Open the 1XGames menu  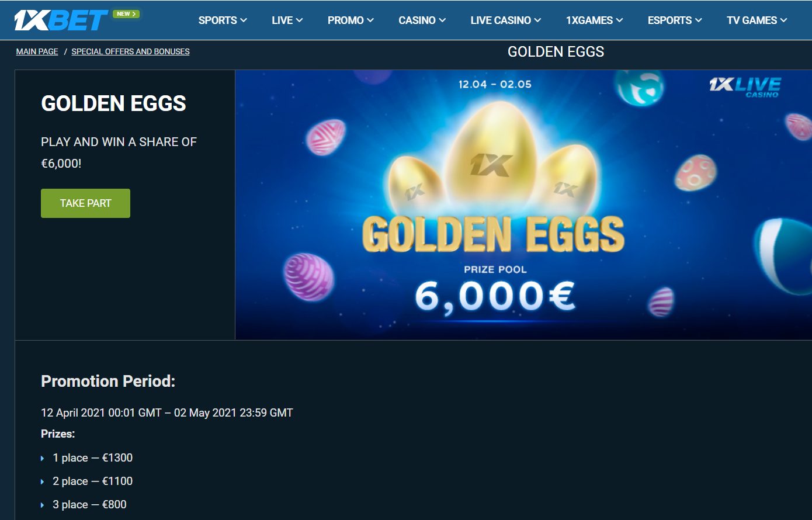click(595, 20)
